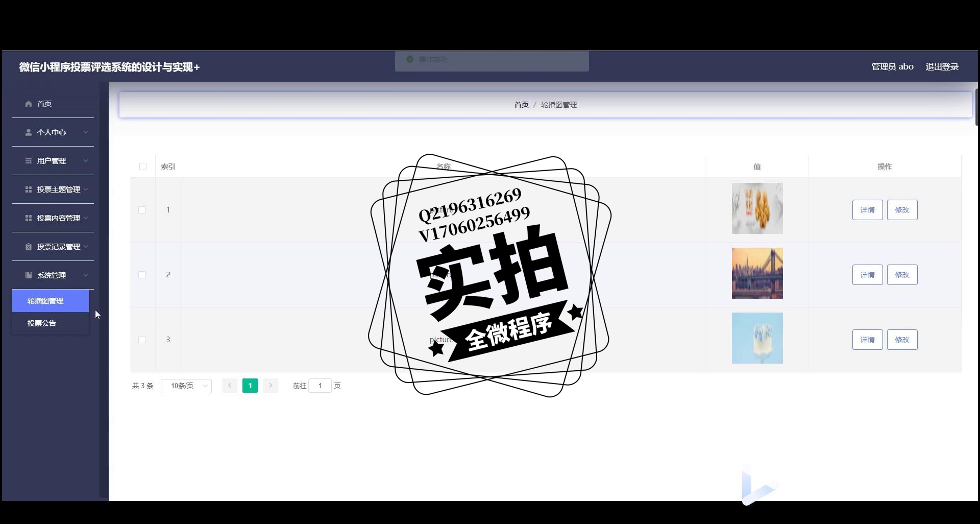Open the 用户管理 sidebar menu
Viewport: 980px width, 524px height.
click(53, 161)
